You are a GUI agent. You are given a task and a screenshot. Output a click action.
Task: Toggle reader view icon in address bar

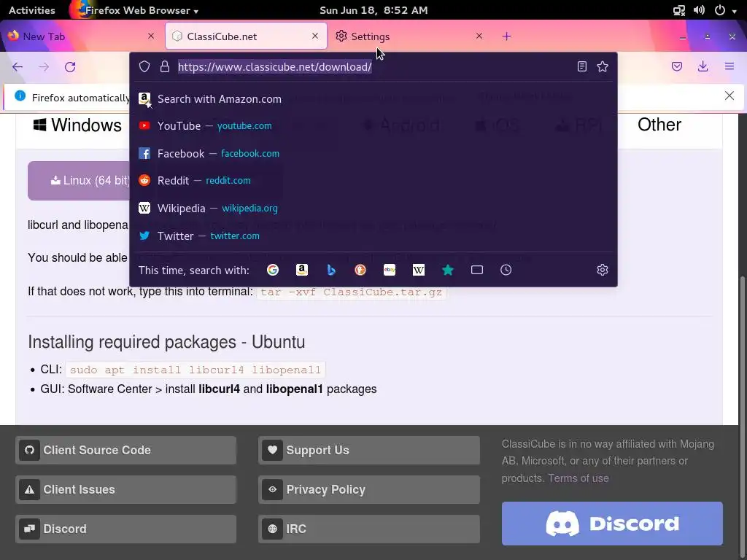(581, 66)
